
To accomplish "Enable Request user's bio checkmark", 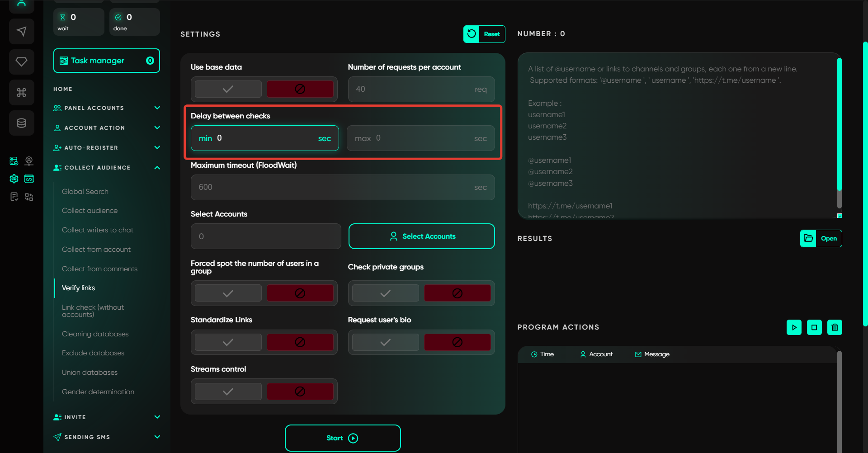I will coord(385,342).
